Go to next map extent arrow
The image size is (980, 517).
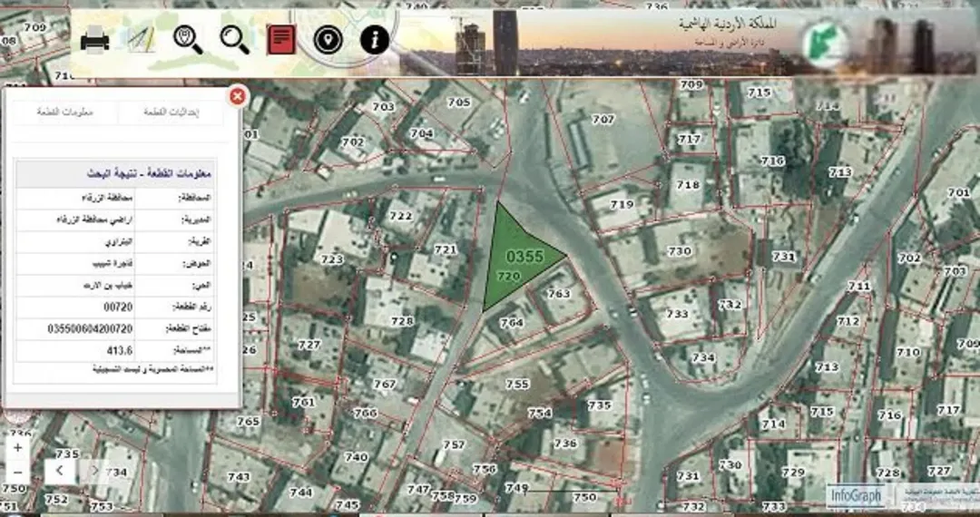click(95, 471)
